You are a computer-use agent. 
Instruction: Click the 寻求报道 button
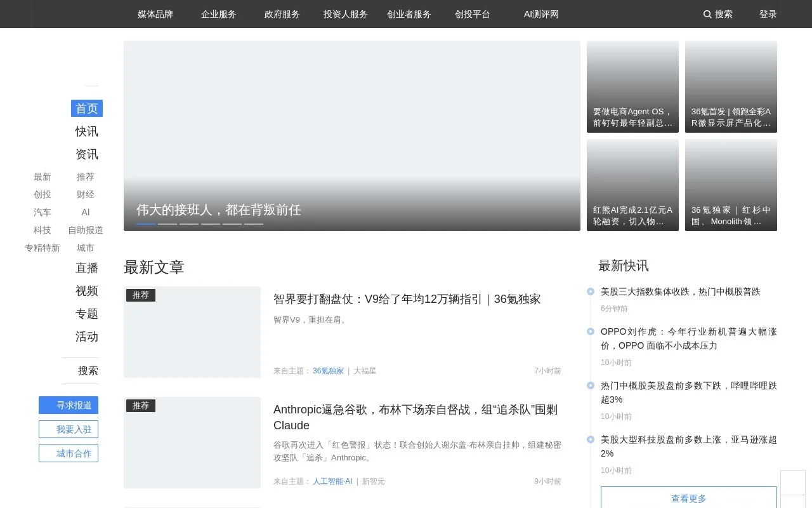tap(69, 405)
